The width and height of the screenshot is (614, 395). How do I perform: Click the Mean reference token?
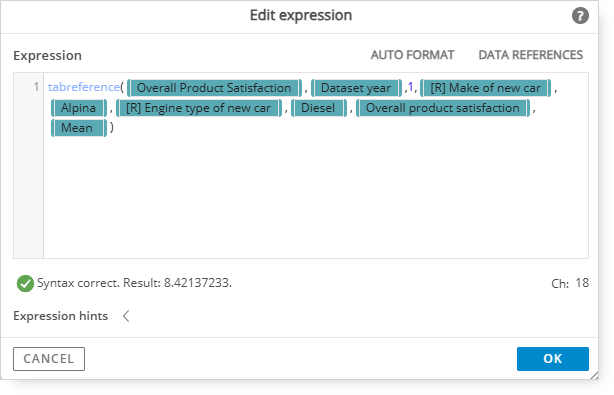(79, 128)
